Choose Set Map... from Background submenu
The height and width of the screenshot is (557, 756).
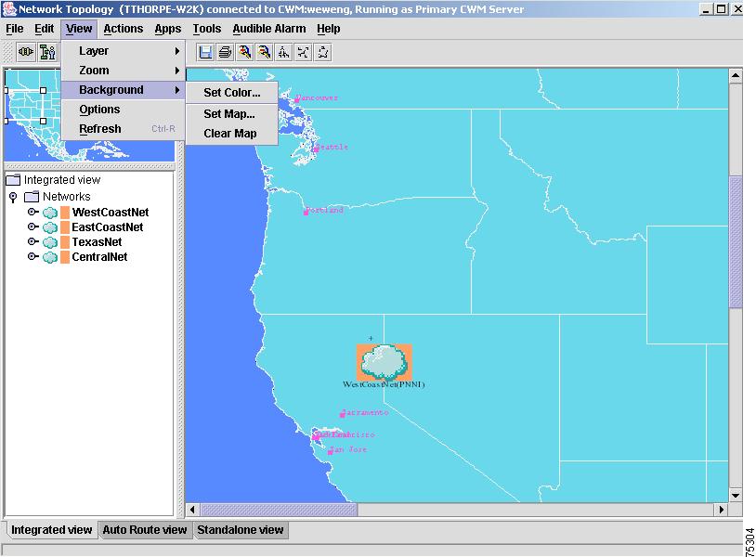[x=232, y=113]
